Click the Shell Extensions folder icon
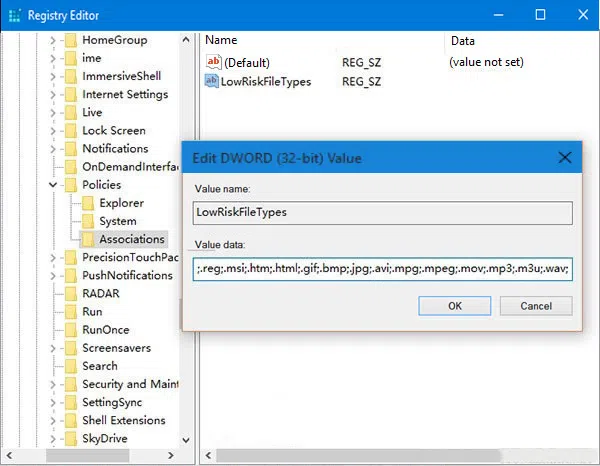The height and width of the screenshot is (466, 600). tap(71, 420)
